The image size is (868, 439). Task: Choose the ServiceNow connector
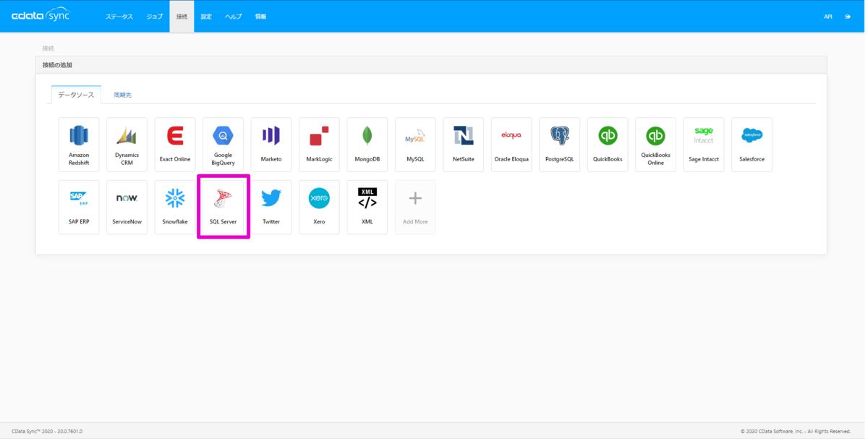click(127, 208)
